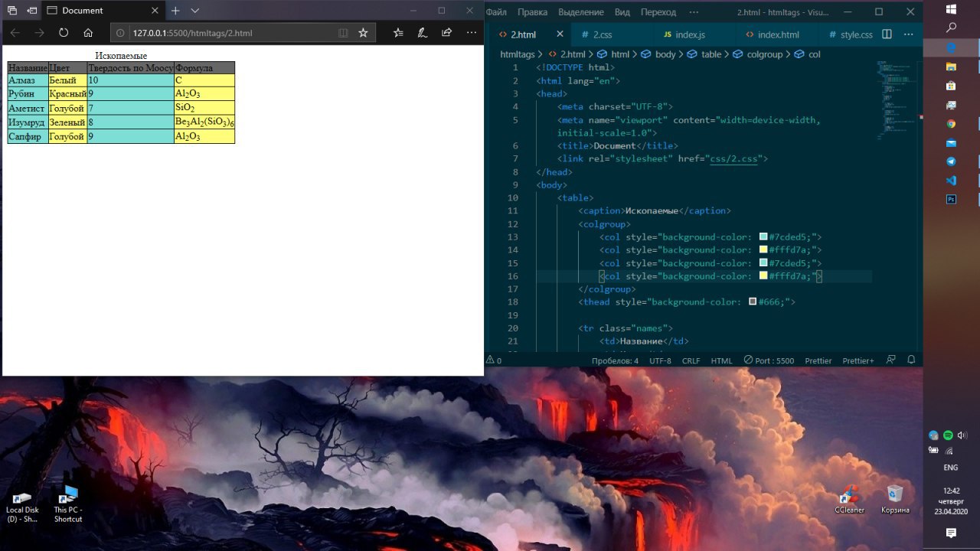The height and width of the screenshot is (551, 980).
Task: Open the Edge favorites hub
Action: pyautogui.click(x=398, y=33)
